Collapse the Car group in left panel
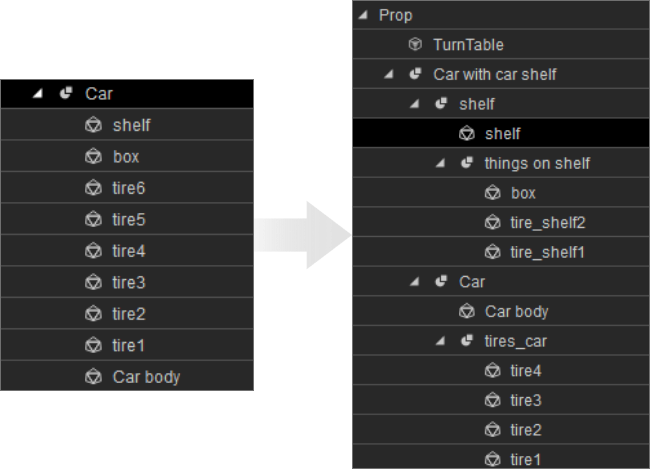Viewport: 650px width, 469px height. tap(38, 94)
